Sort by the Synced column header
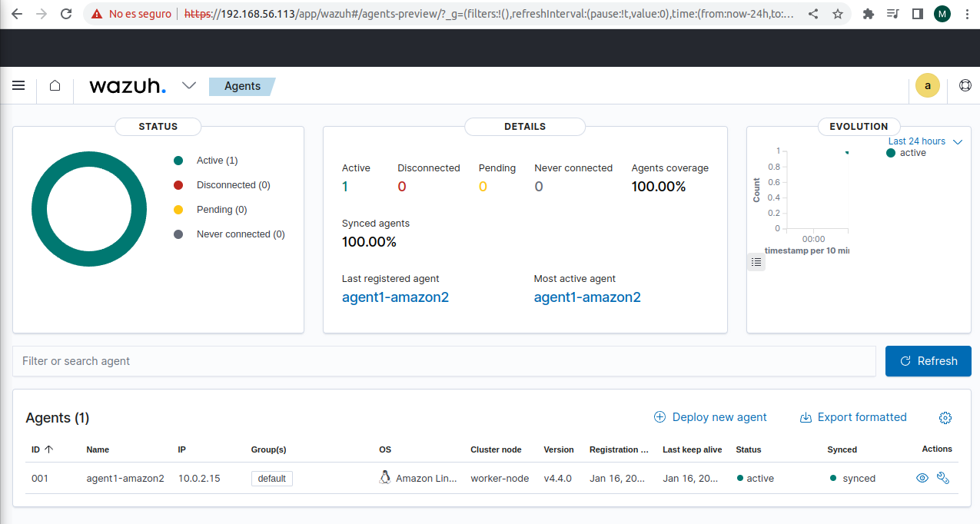 (842, 449)
